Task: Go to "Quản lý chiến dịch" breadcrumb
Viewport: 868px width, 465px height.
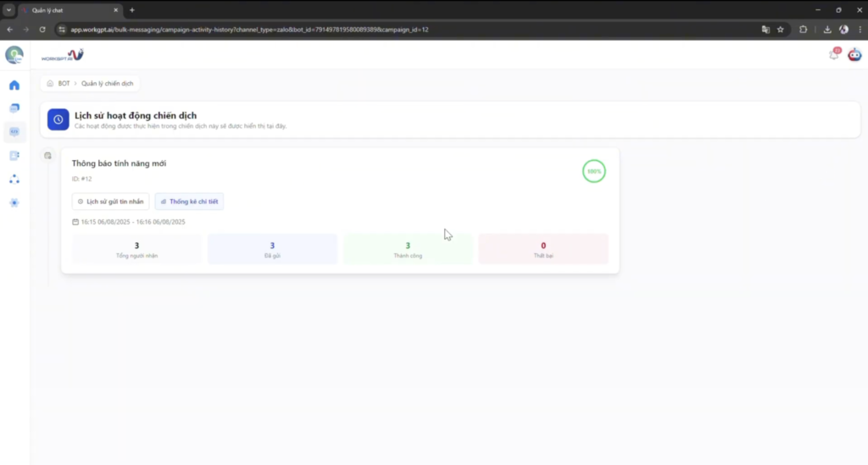Action: [x=108, y=84]
